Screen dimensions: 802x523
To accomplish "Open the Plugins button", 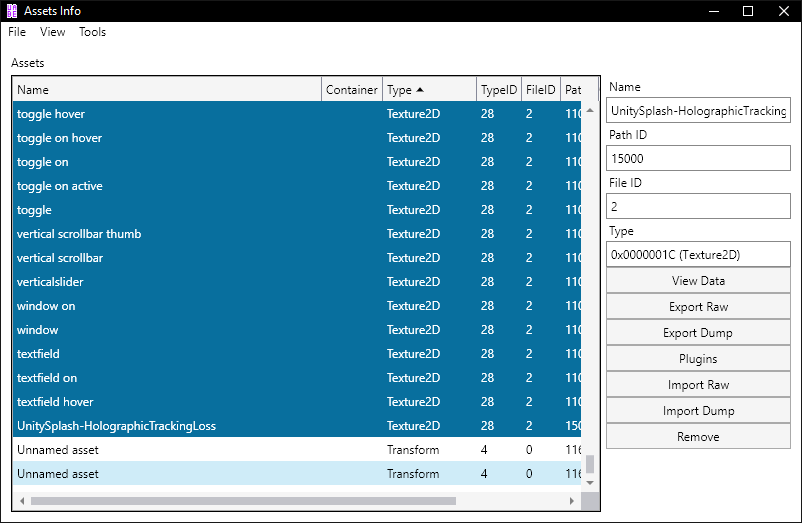I will pos(698,359).
